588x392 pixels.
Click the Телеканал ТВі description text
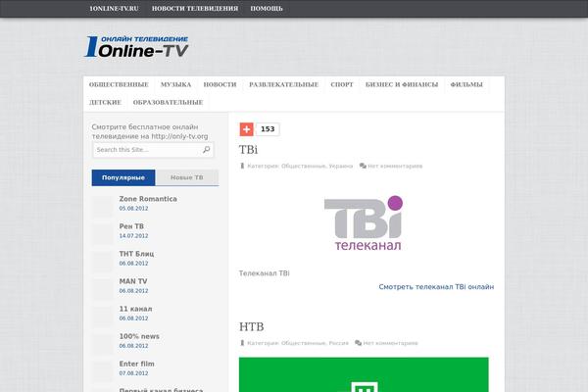tap(265, 273)
